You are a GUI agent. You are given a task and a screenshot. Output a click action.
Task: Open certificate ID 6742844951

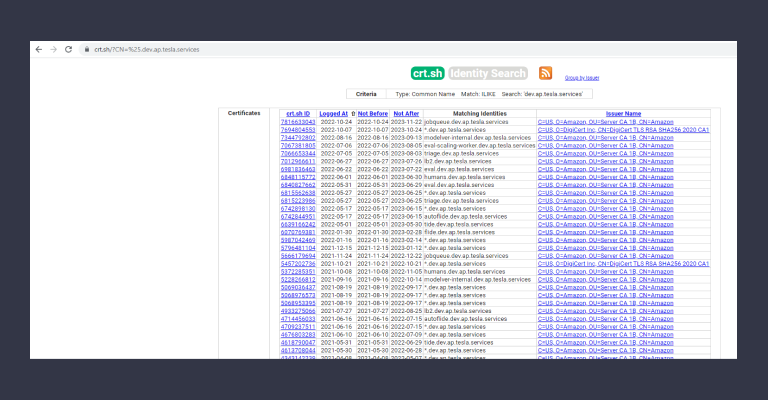pyautogui.click(x=298, y=216)
